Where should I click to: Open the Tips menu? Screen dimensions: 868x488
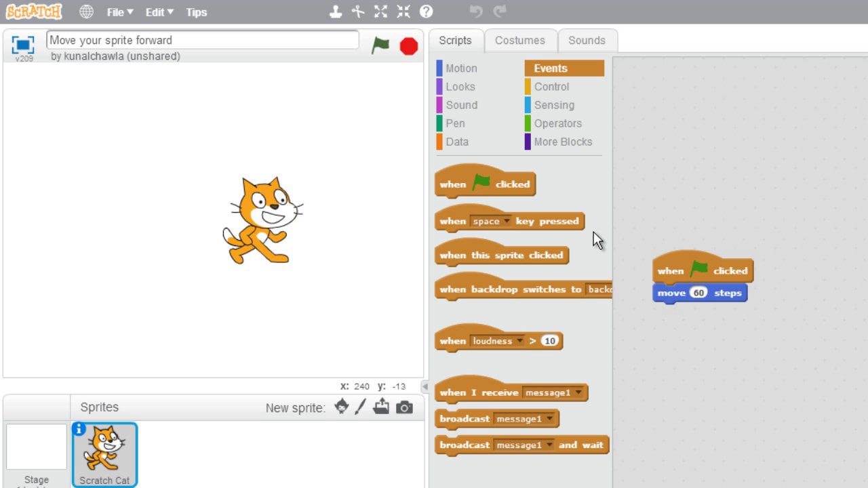[x=197, y=12]
